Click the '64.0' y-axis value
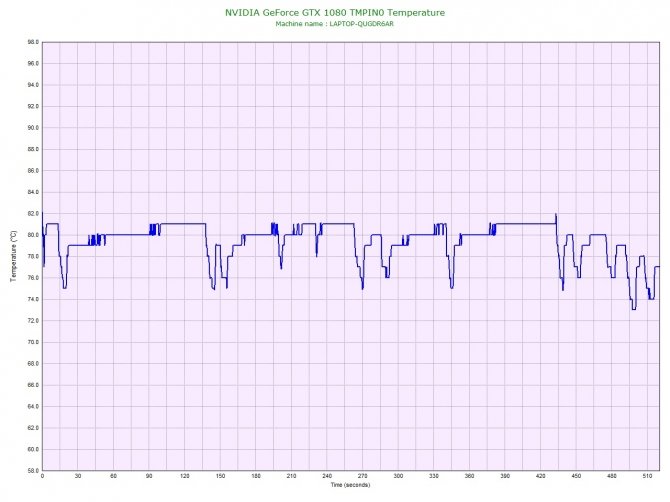This screenshot has width=670, height=502. point(33,406)
